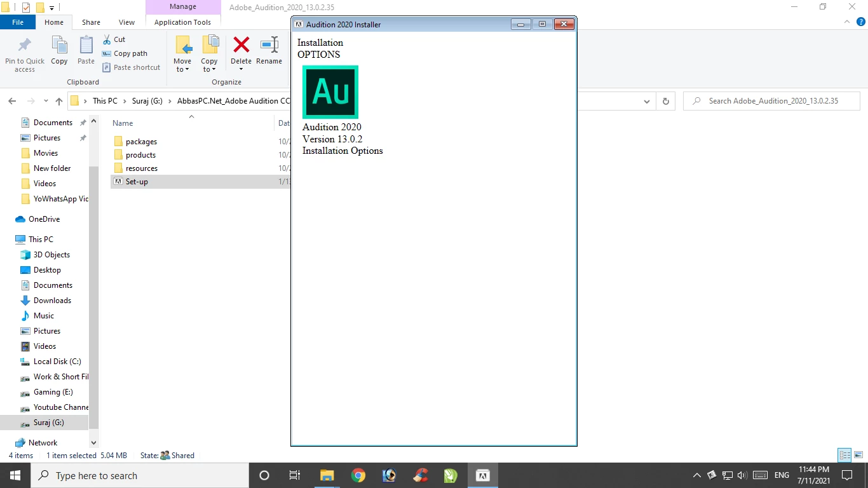Image resolution: width=868 pixels, height=488 pixels.
Task: Open CCleaner from the taskbar
Action: [420, 475]
